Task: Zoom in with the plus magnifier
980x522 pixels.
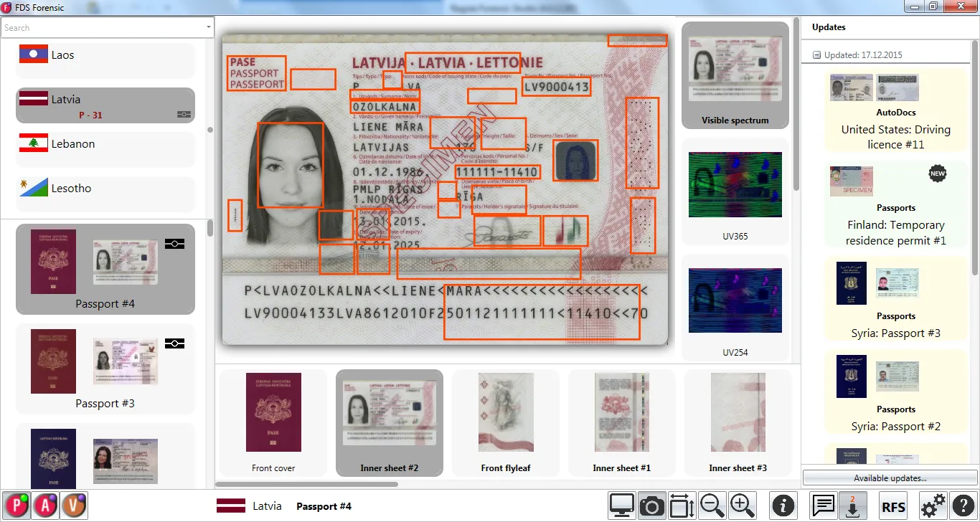Action: (743, 506)
